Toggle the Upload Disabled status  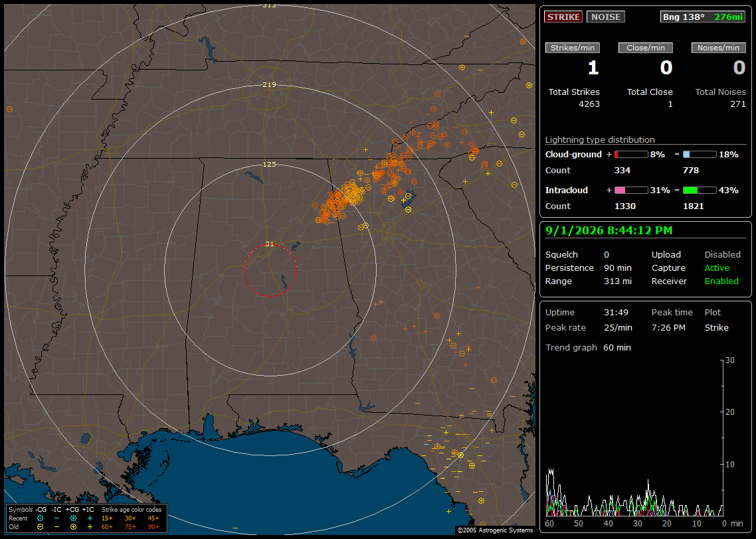pyautogui.click(x=722, y=254)
